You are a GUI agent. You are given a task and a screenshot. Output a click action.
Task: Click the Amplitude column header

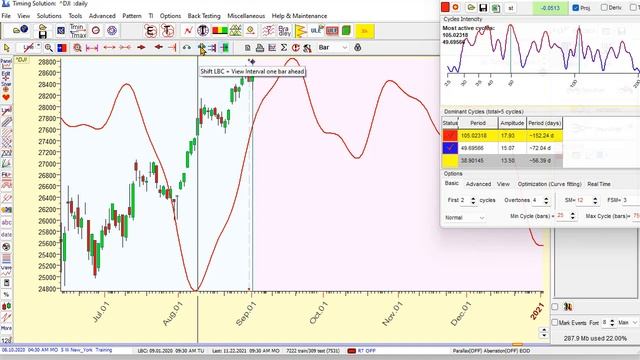[x=512, y=123]
